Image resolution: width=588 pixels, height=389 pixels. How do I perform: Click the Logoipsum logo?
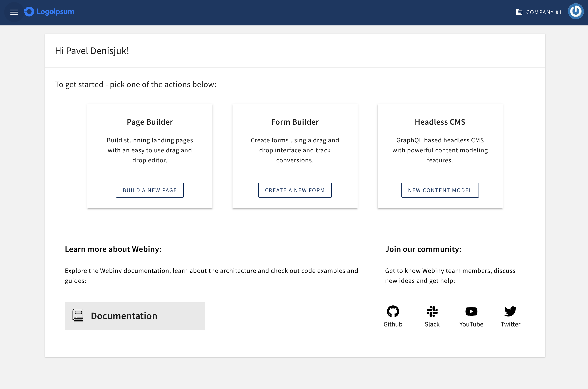tap(49, 11)
